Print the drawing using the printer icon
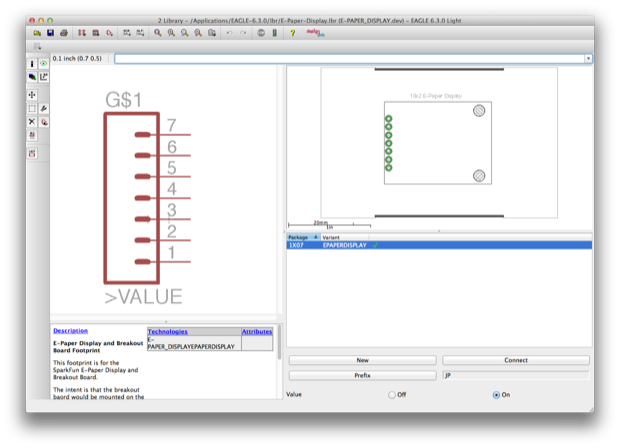The height and width of the screenshot is (448, 620). click(64, 33)
